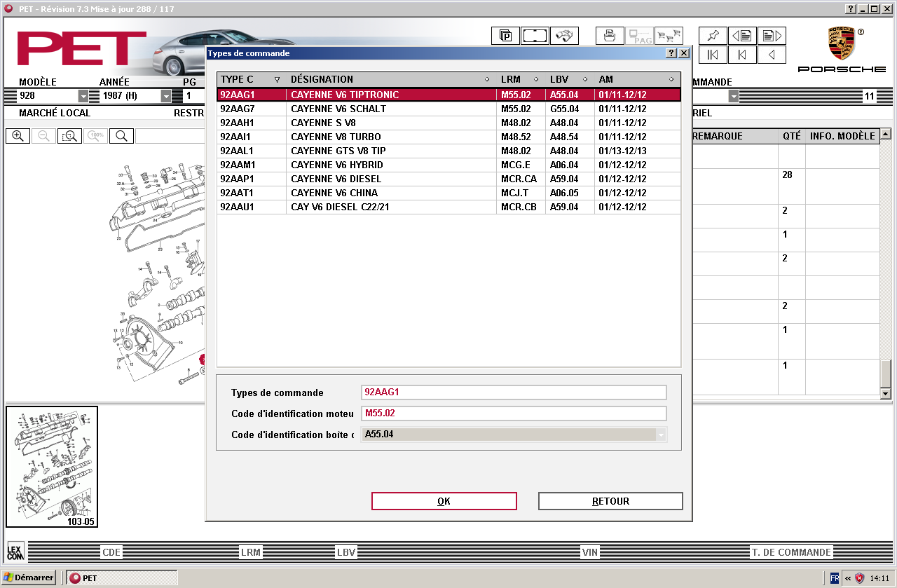
Task: Click the VIN status bar label
Action: [x=590, y=552]
